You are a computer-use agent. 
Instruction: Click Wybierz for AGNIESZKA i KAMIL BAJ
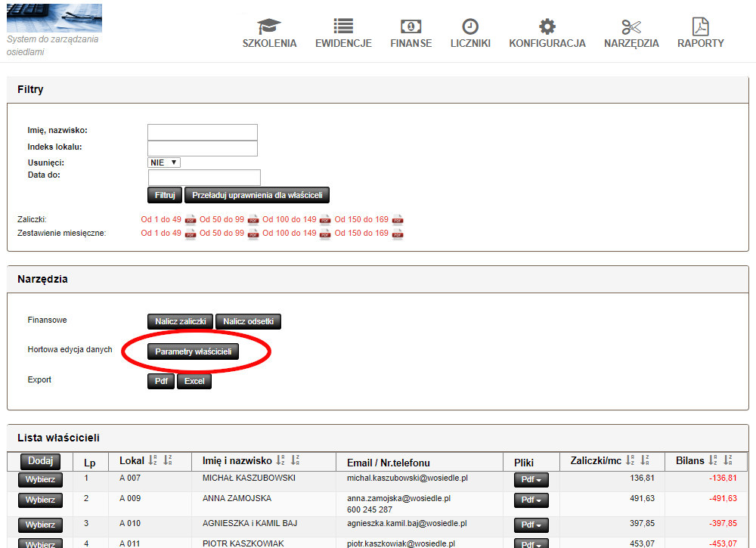pyautogui.click(x=41, y=525)
